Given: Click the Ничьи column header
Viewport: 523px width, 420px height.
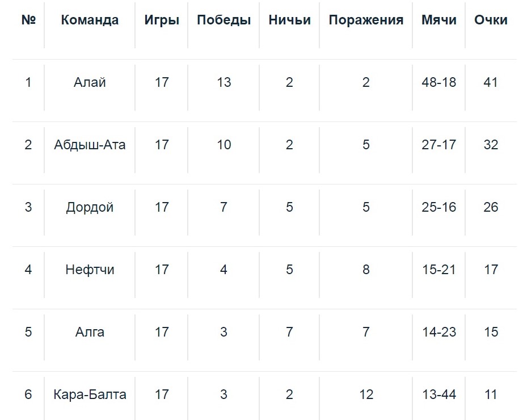Looking at the screenshot, I should (289, 20).
